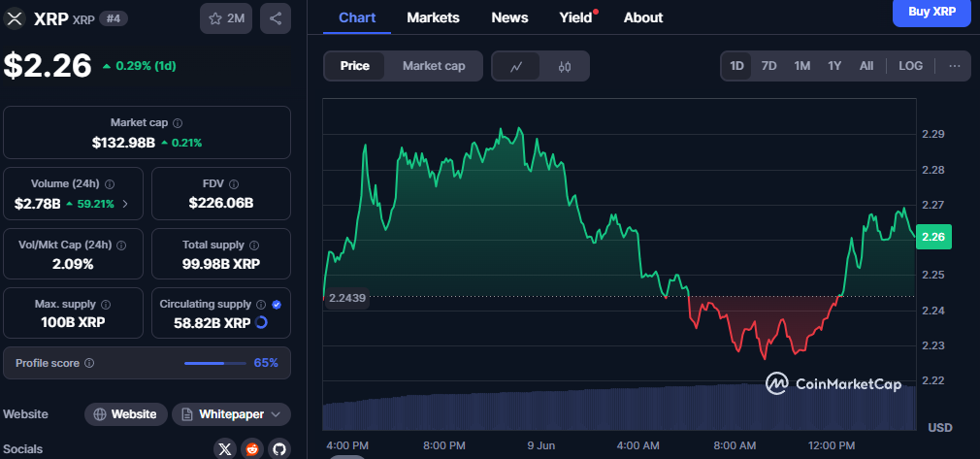980x459 pixels.
Task: Expand the Whitepaper dropdown chevron
Action: tap(277, 414)
